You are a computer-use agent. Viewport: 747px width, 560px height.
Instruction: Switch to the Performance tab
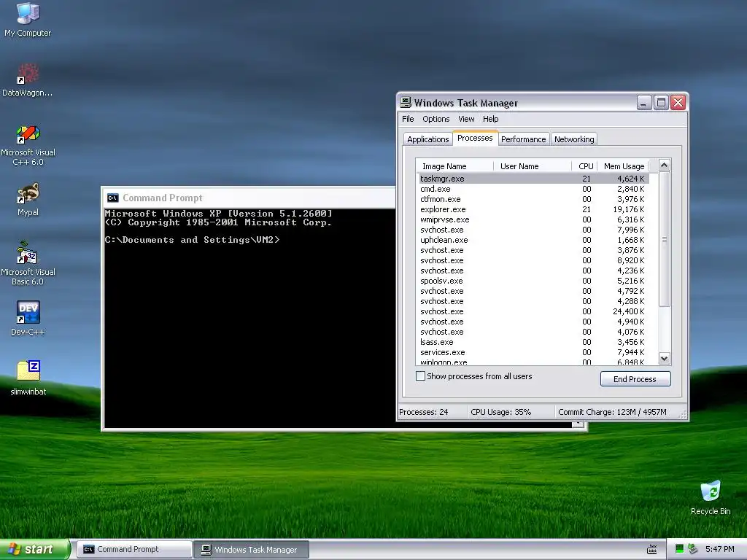(x=524, y=139)
